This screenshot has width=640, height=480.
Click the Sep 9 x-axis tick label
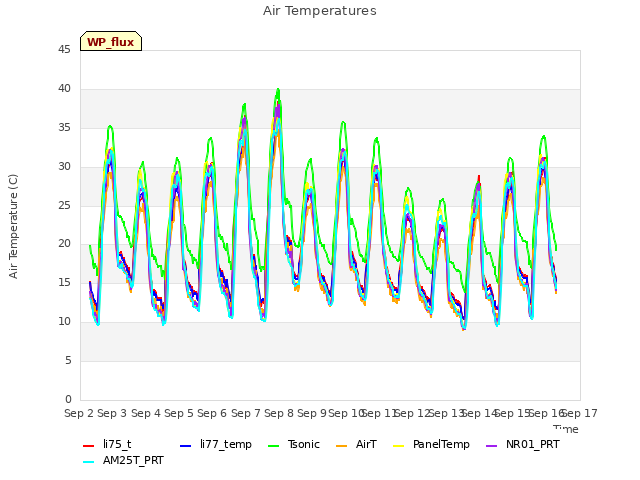[312, 413]
